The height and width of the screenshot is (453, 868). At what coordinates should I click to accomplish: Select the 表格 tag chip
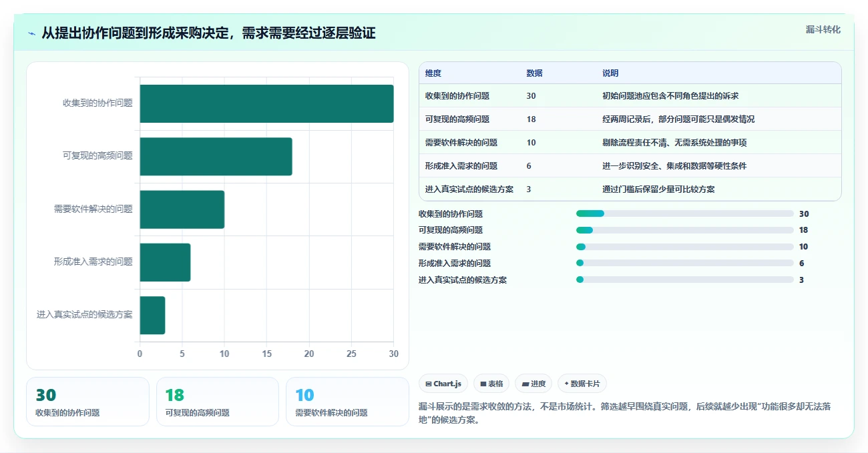tap(491, 384)
